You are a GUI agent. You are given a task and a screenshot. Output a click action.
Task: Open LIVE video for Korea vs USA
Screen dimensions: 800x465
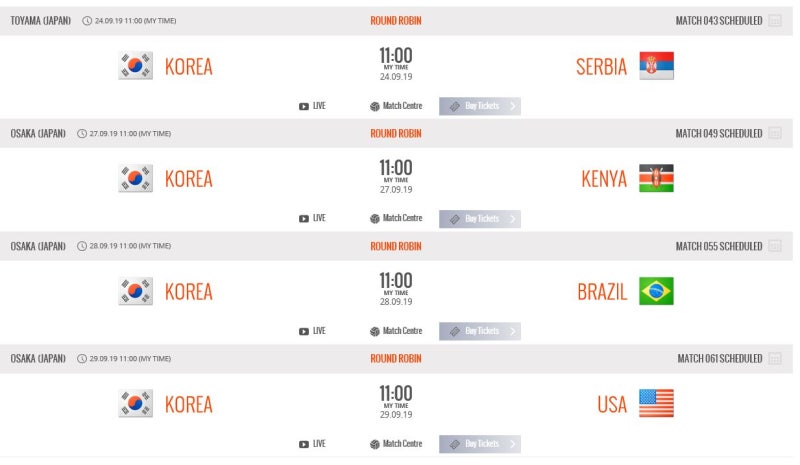(312, 444)
